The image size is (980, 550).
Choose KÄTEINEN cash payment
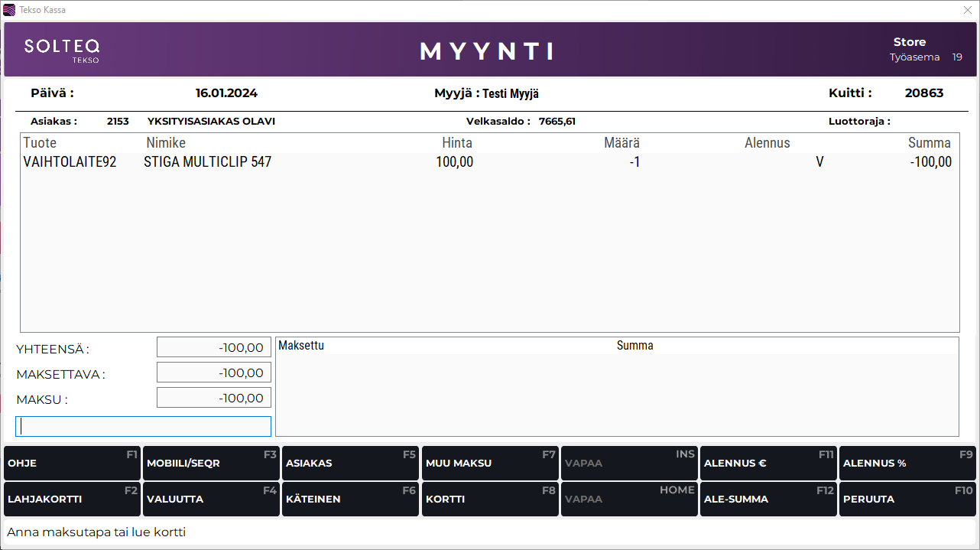pos(350,500)
